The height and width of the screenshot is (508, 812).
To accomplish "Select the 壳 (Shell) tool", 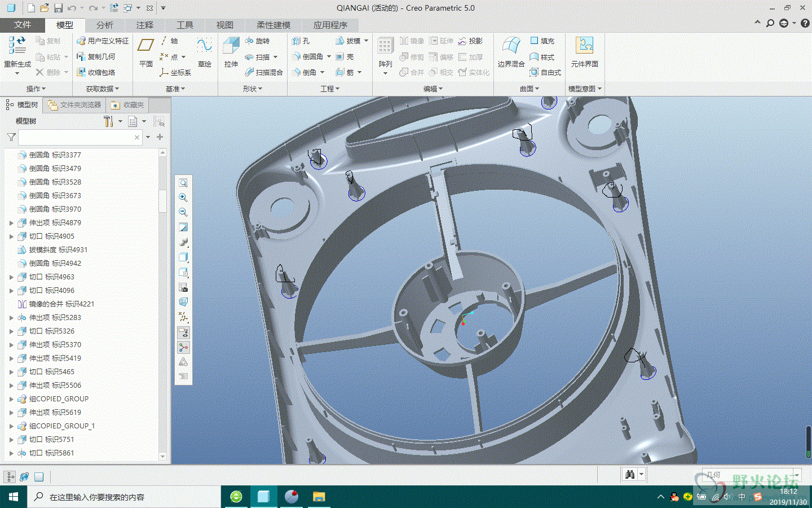I will pos(345,57).
